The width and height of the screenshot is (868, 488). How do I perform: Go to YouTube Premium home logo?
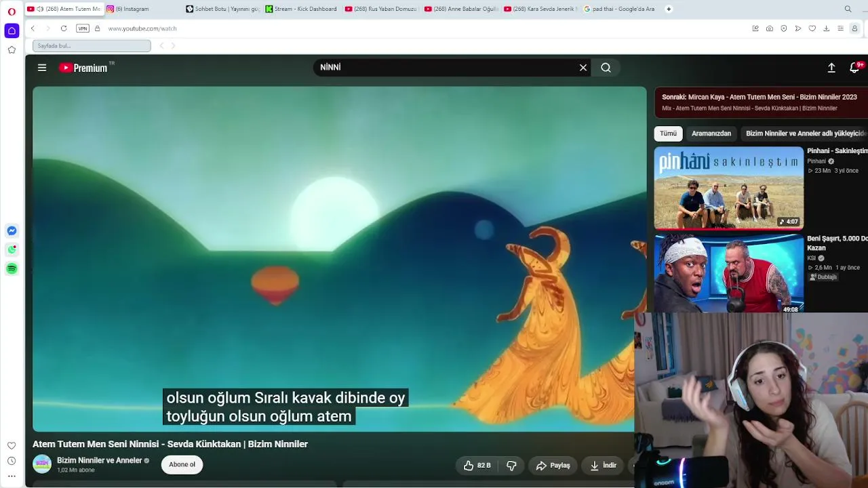(84, 68)
